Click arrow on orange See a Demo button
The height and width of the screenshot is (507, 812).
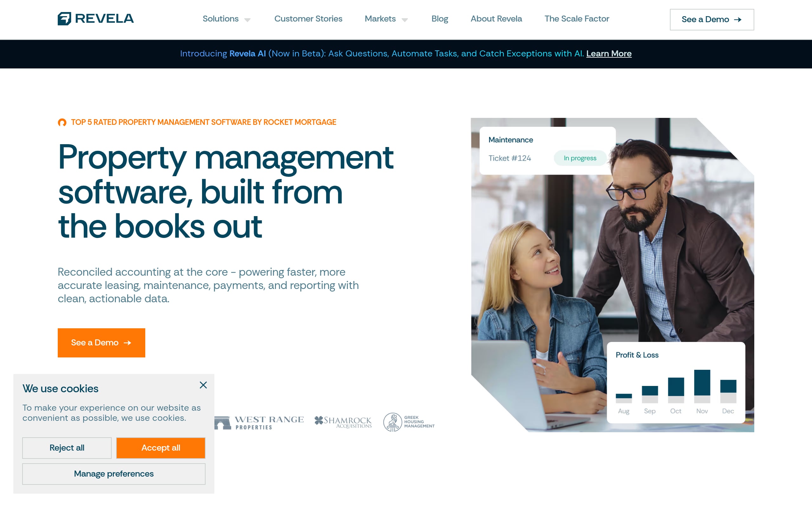pos(128,343)
